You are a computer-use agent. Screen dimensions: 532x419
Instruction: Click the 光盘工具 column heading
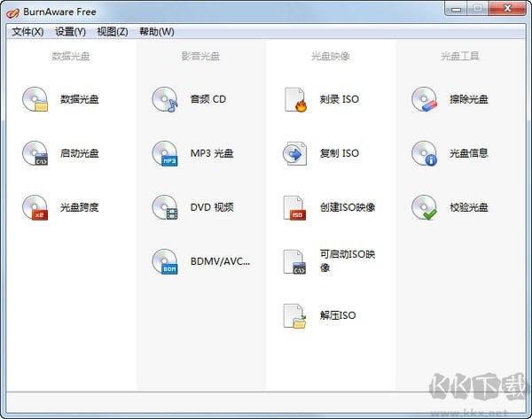point(460,56)
